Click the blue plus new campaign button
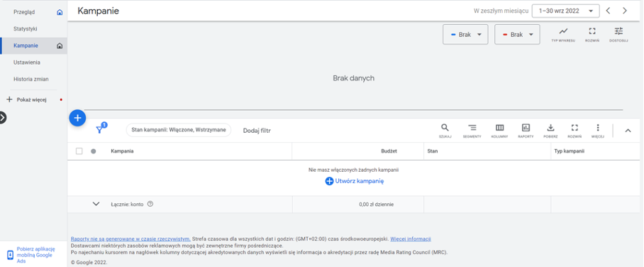 [77, 118]
